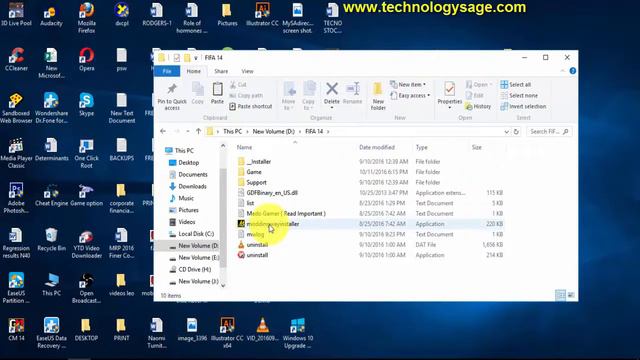Click the CCleaner desktop icon

coord(16,60)
